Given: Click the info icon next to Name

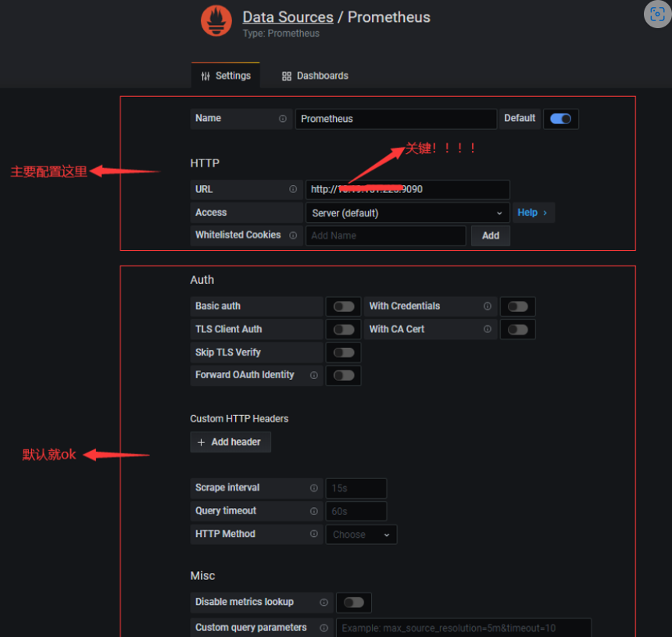Looking at the screenshot, I should click(283, 119).
